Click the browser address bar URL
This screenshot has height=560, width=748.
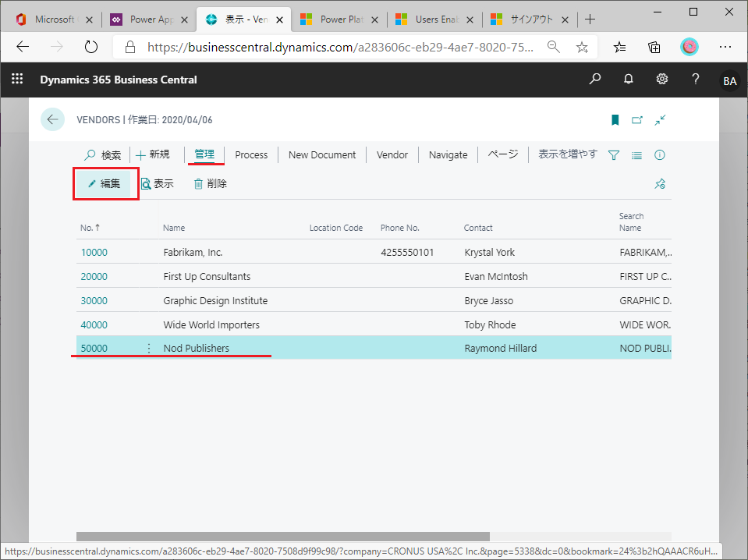tap(340, 48)
